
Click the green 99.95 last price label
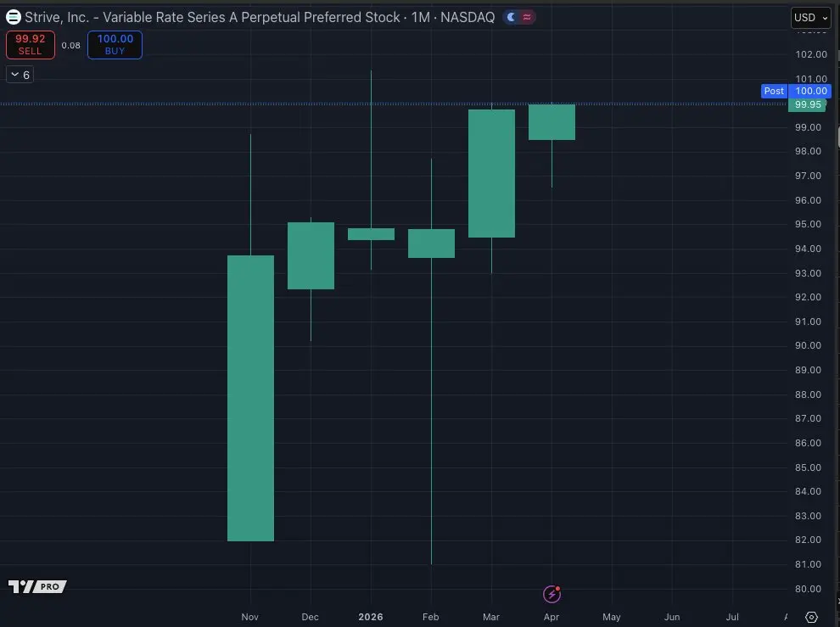807,104
